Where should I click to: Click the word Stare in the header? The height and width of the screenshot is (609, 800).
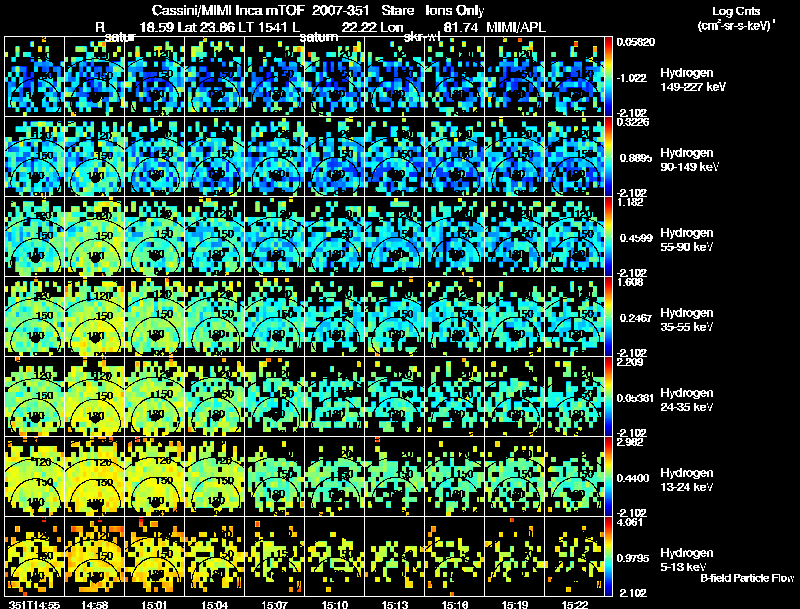(397, 11)
